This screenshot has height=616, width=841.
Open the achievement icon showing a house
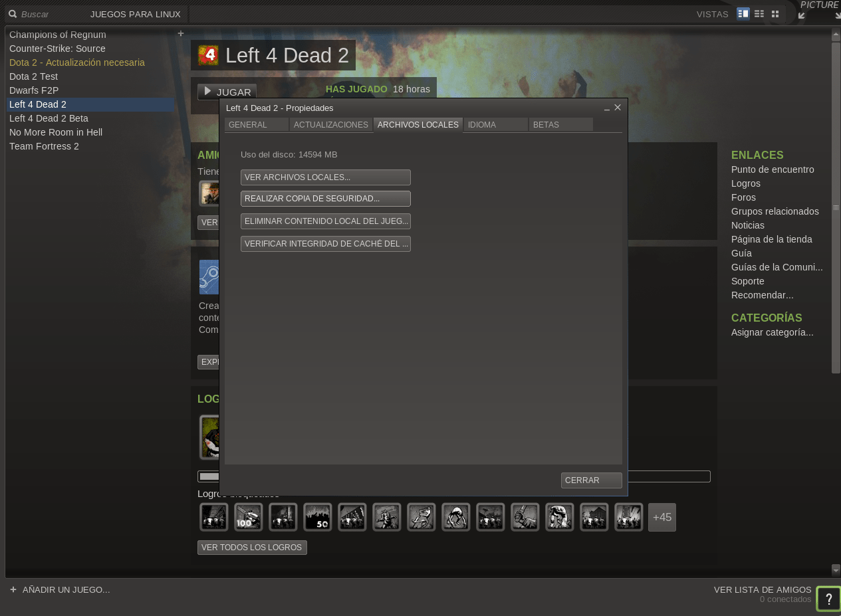point(594,517)
